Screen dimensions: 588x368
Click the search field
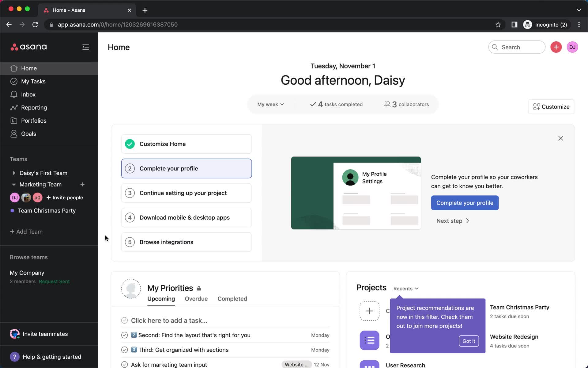pos(517,47)
